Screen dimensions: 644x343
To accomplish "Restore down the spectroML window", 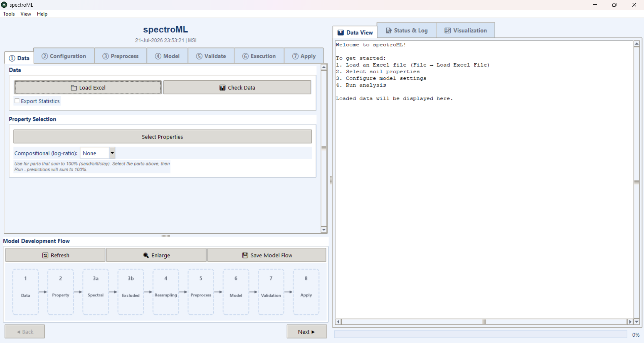I will pyautogui.click(x=614, y=5).
